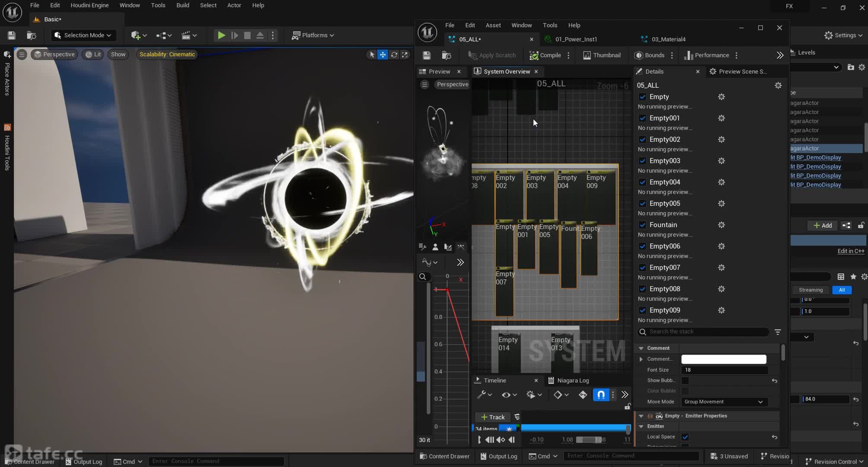Click the track filter icon beside Track
The height and width of the screenshot is (467, 868).
click(x=517, y=417)
